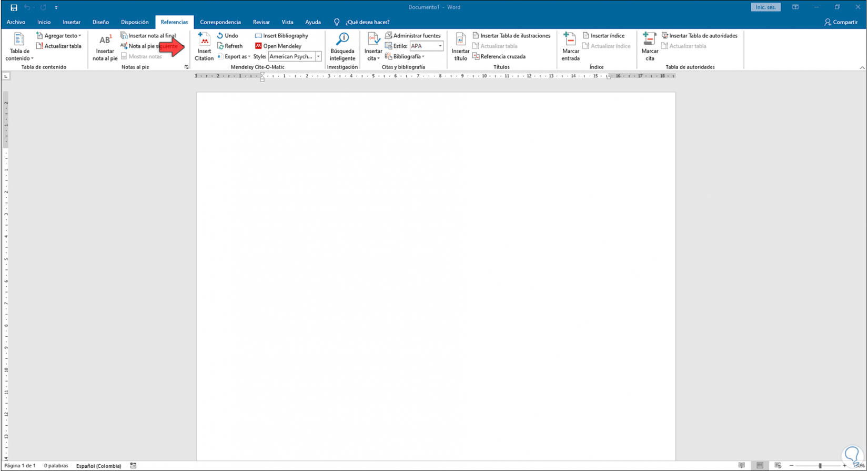Click Español (Colombia) language indicator

(x=98, y=466)
